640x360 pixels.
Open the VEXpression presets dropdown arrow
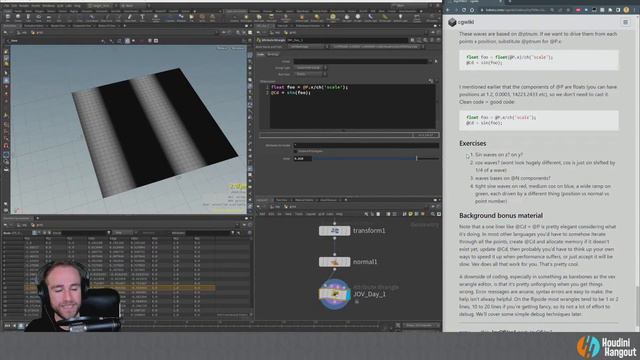[x=436, y=81]
